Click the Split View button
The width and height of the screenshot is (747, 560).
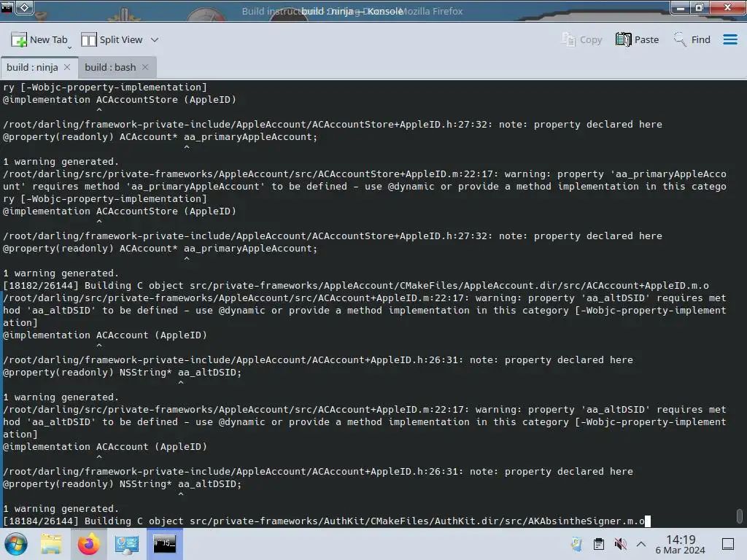[x=112, y=40]
